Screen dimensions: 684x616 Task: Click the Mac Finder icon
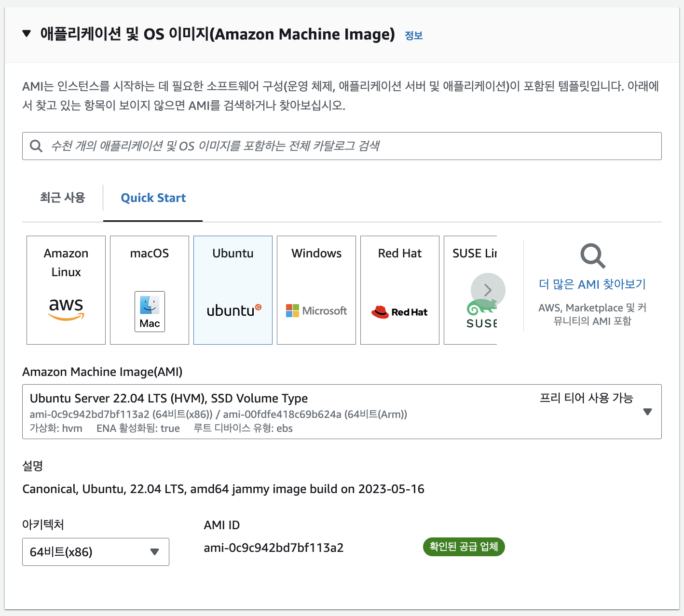(150, 311)
